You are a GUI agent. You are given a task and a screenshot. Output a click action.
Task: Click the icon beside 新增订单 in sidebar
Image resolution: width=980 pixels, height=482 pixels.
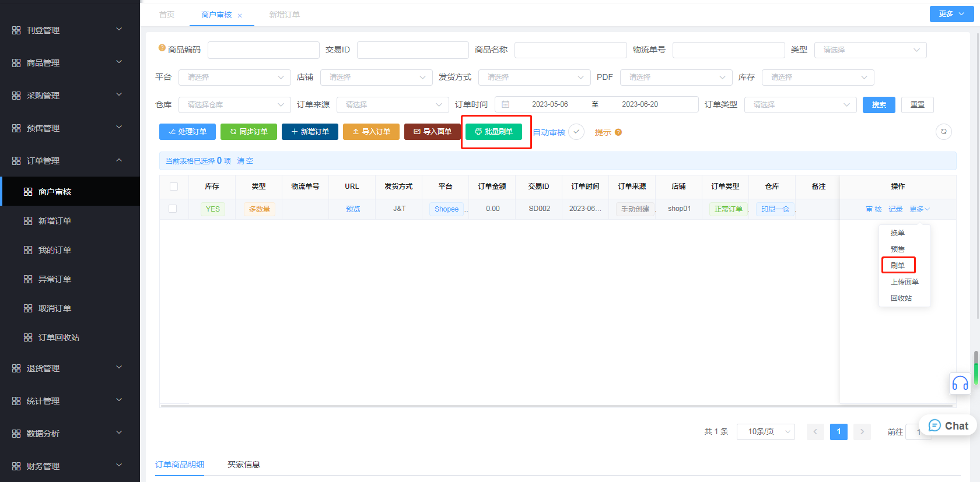pos(28,221)
